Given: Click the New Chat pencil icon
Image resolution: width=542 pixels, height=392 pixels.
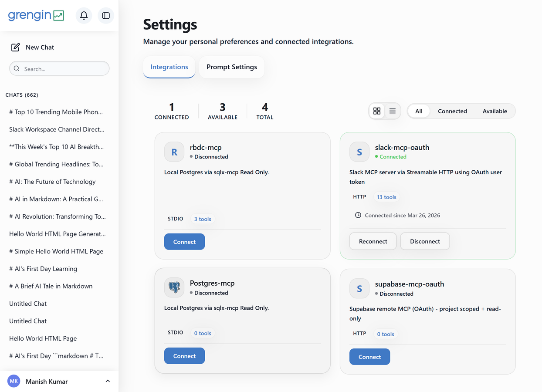Looking at the screenshot, I should click(x=15, y=47).
